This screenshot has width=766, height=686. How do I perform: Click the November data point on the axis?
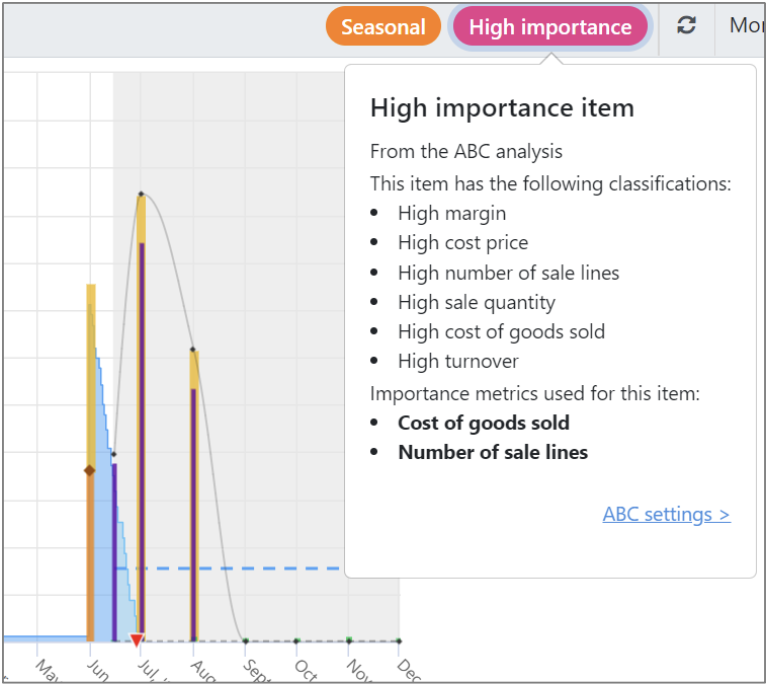(x=348, y=640)
